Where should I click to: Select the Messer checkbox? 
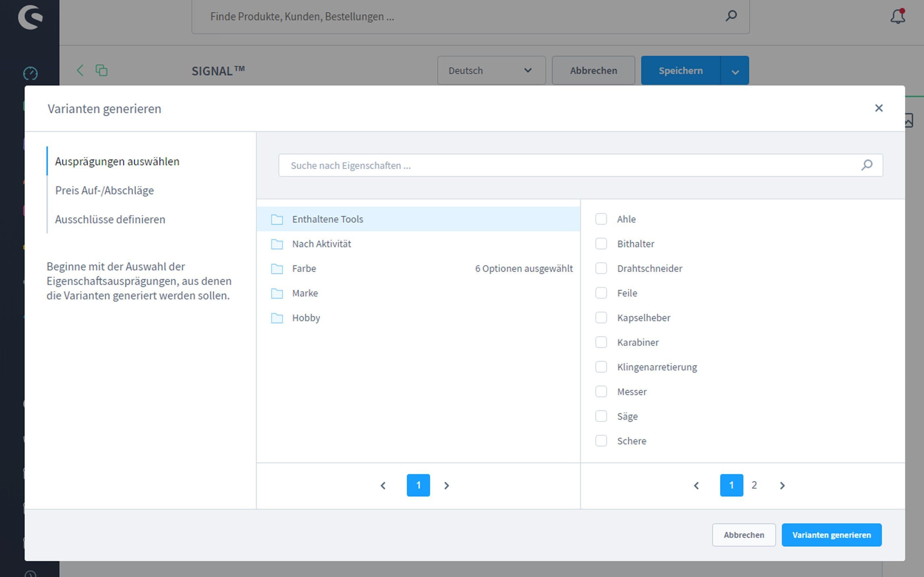[601, 391]
